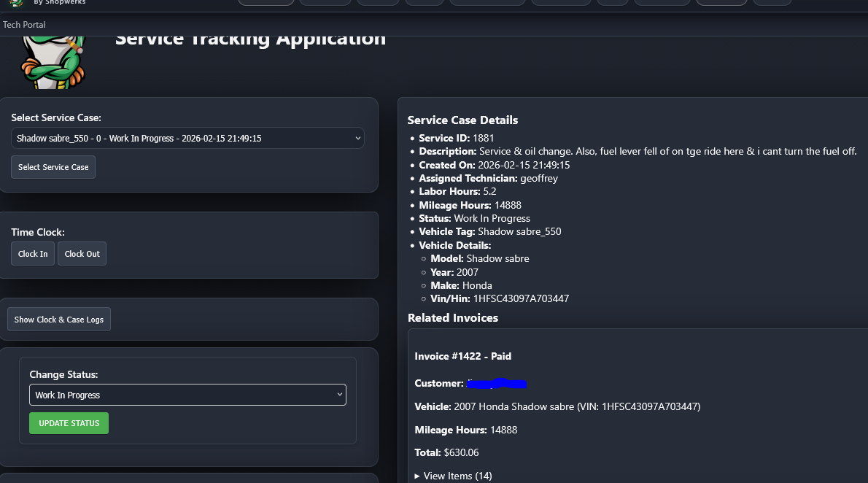Viewport: 868px width, 483px height.
Task: Select the Vin/Hin value under Vehicle Details
Action: [521, 298]
